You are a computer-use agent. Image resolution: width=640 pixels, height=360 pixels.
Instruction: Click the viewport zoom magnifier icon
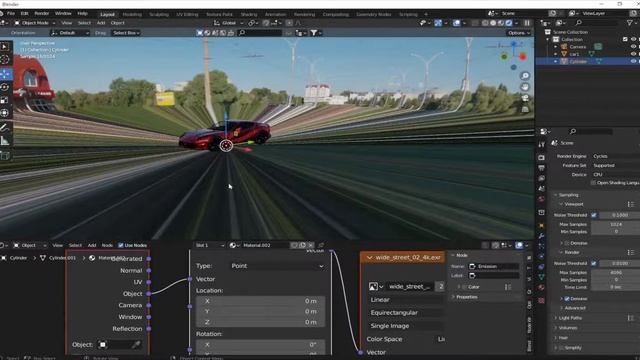525,76
